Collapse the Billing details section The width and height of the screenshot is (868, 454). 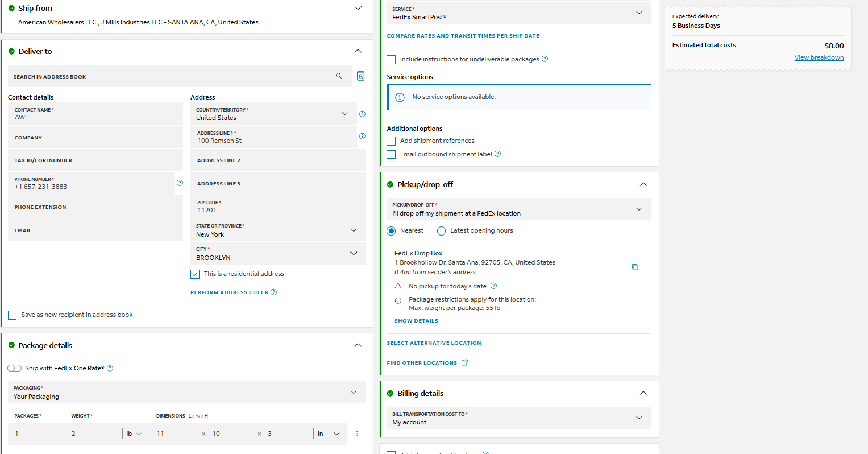tap(643, 393)
